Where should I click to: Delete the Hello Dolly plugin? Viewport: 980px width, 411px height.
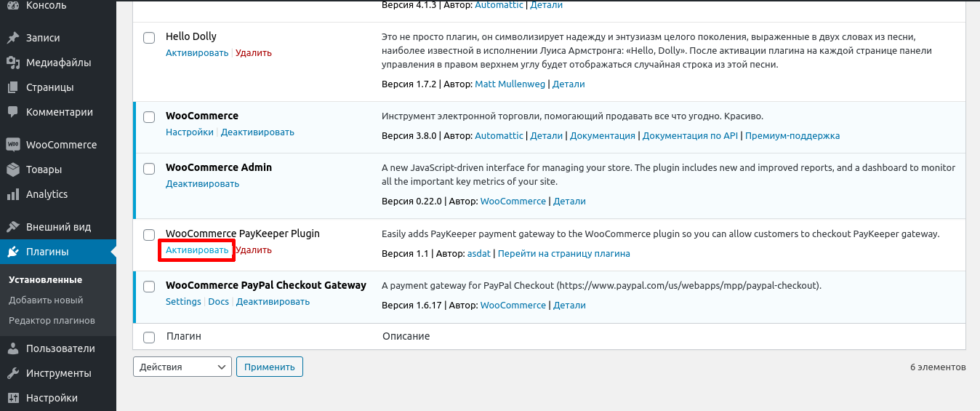(x=254, y=53)
